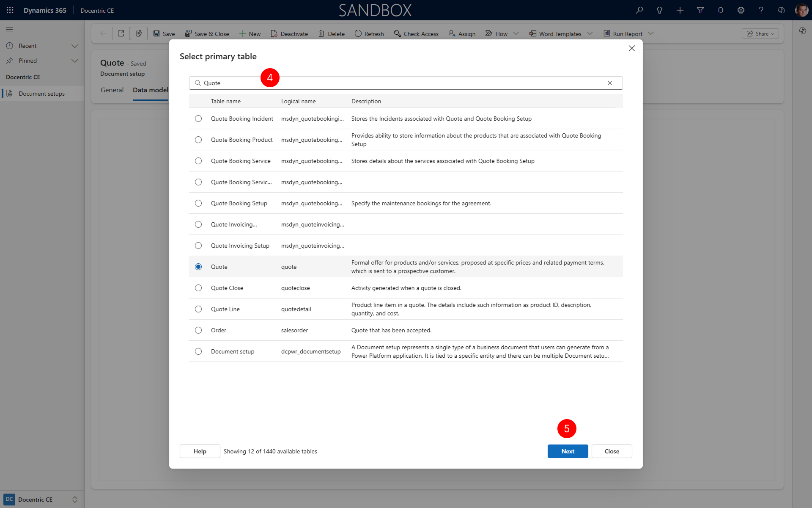The height and width of the screenshot is (508, 812).
Task: Open the Share dropdown button
Action: [760, 33]
